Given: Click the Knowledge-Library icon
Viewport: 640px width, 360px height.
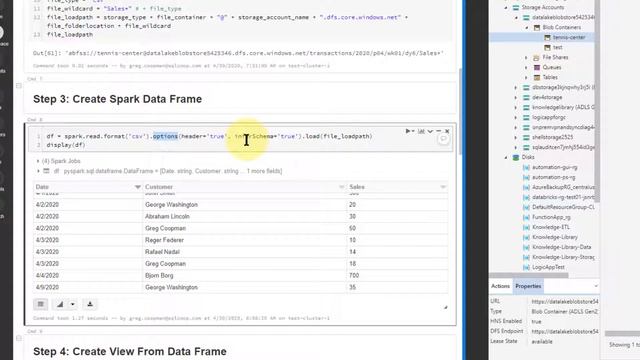Looking at the screenshot, I should [526, 237].
